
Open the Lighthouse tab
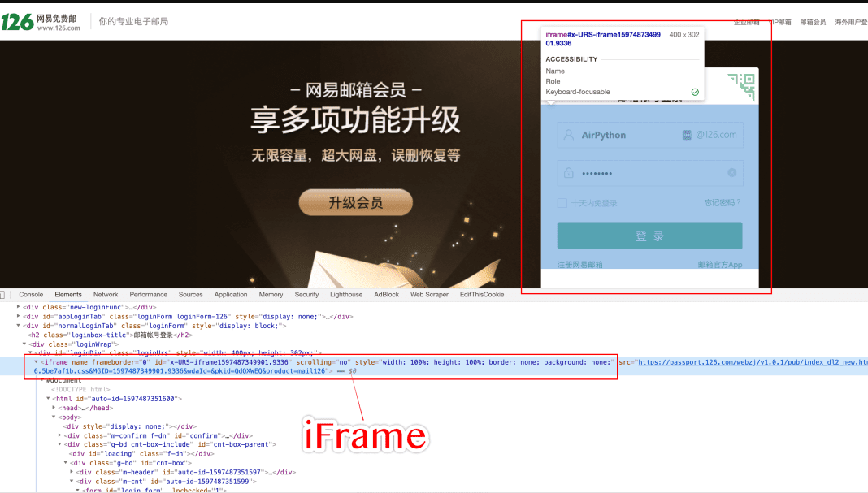point(346,295)
